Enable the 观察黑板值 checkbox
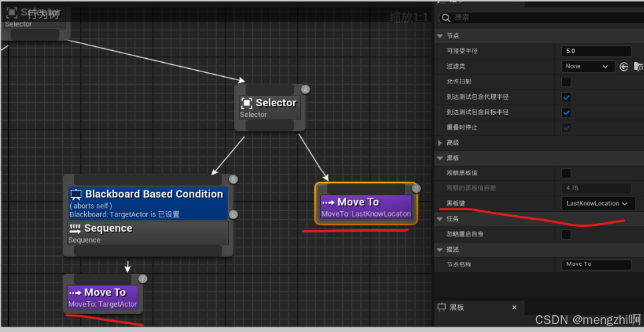Viewport: 644px width, 332px height. (567, 173)
